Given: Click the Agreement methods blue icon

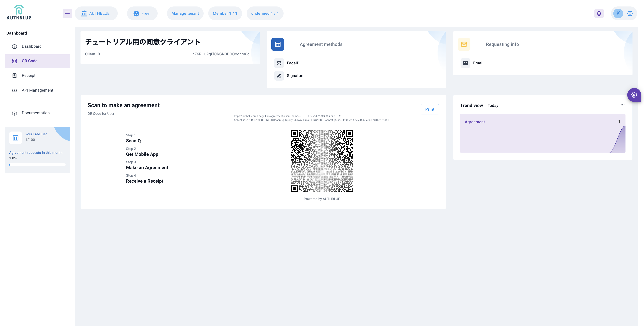Looking at the screenshot, I should click(277, 44).
